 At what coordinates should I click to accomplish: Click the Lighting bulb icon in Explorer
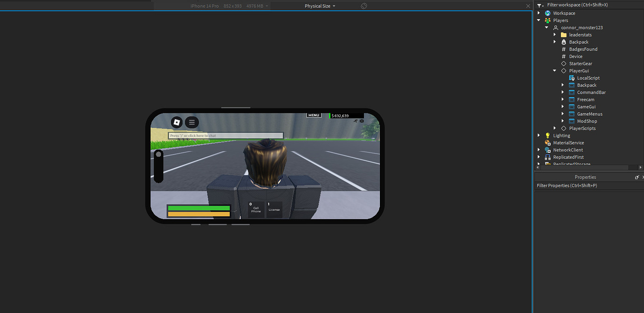tap(547, 135)
